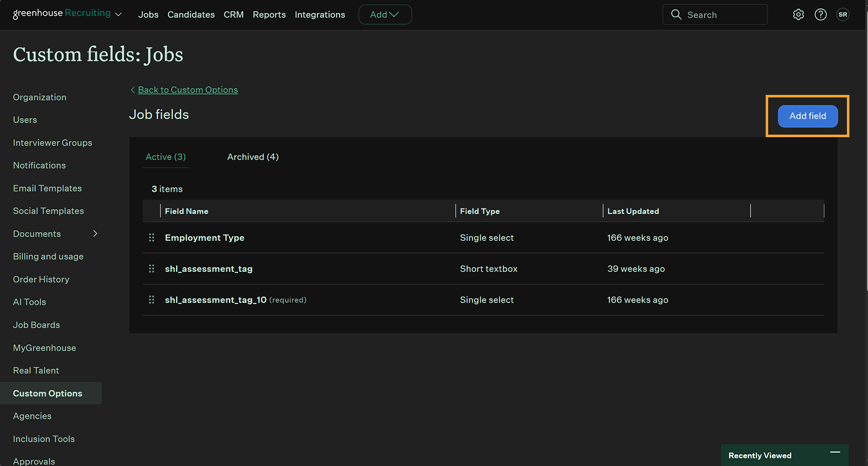Switch to the Archived (4) tab
Screen dimensions: 868x466
253,157
